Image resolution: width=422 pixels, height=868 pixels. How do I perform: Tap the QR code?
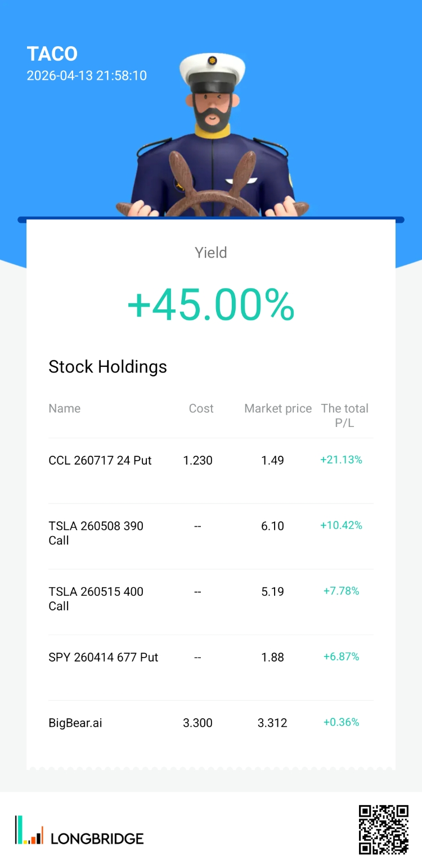[x=383, y=830]
